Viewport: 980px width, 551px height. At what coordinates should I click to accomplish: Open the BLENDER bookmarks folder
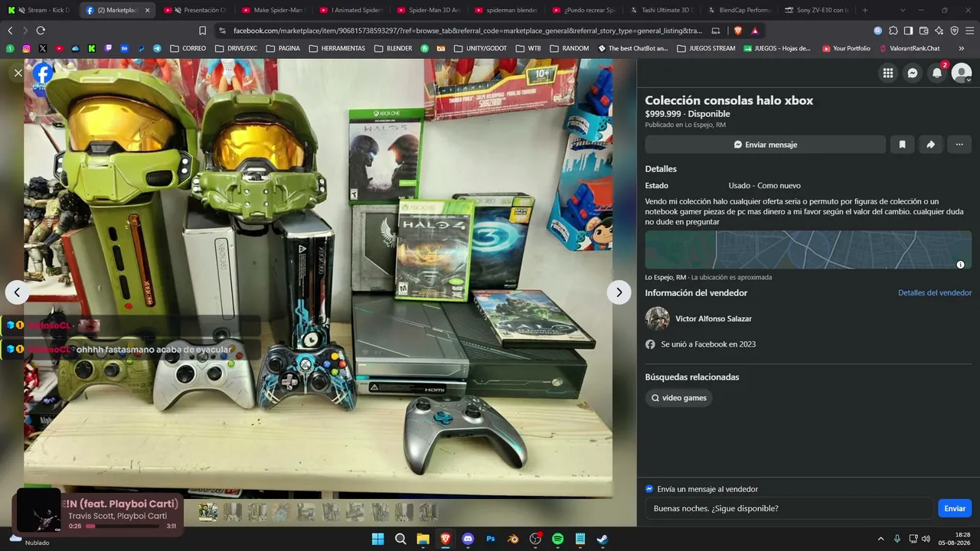pyautogui.click(x=394, y=48)
